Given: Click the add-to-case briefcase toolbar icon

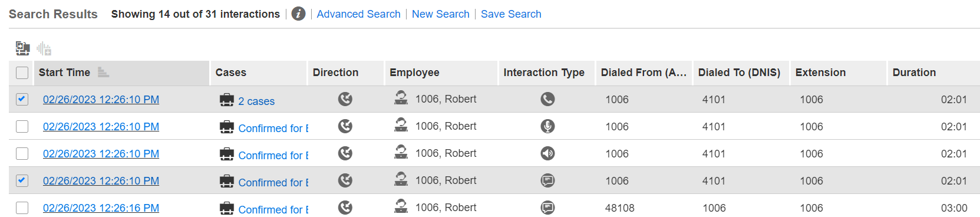Looking at the screenshot, I should point(22,48).
